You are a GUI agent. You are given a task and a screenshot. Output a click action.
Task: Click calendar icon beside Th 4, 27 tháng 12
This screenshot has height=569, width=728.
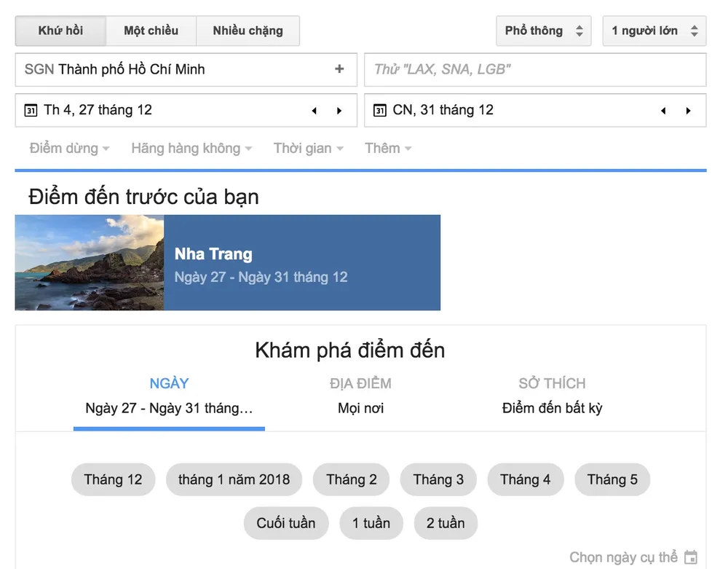31,111
